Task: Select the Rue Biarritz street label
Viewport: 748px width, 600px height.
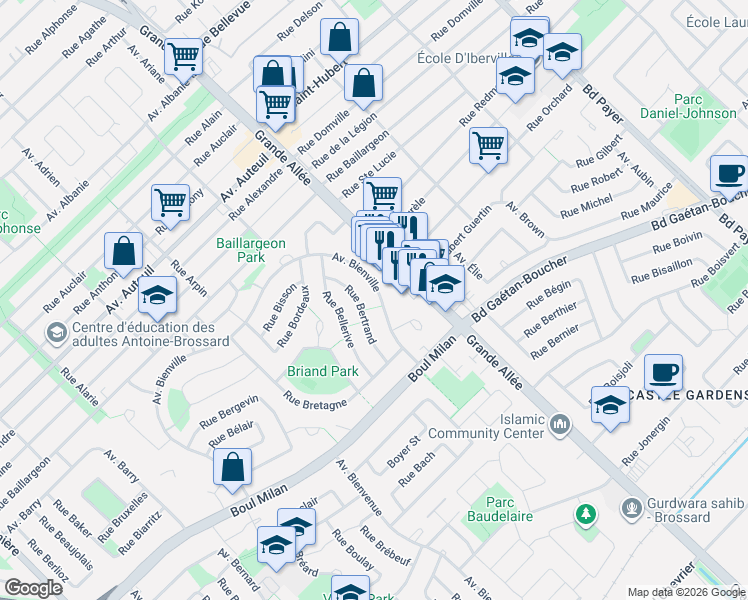Action: [x=140, y=533]
